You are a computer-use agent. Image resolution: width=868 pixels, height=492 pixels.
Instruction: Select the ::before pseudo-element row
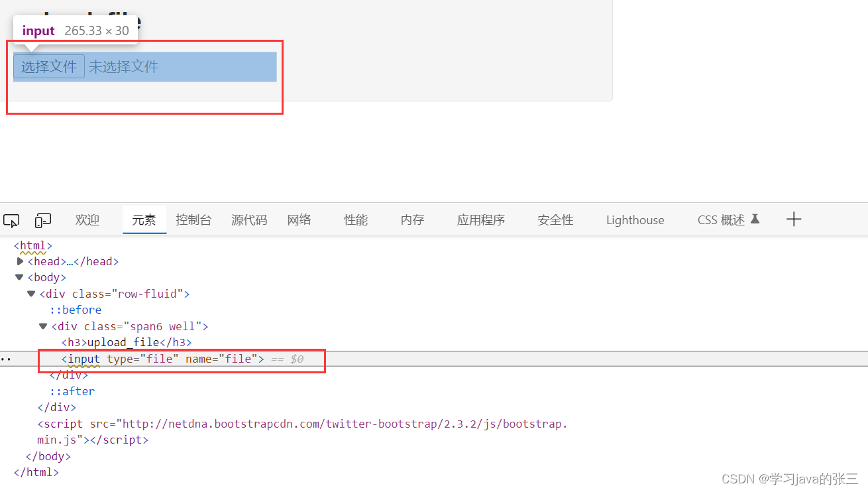click(76, 310)
